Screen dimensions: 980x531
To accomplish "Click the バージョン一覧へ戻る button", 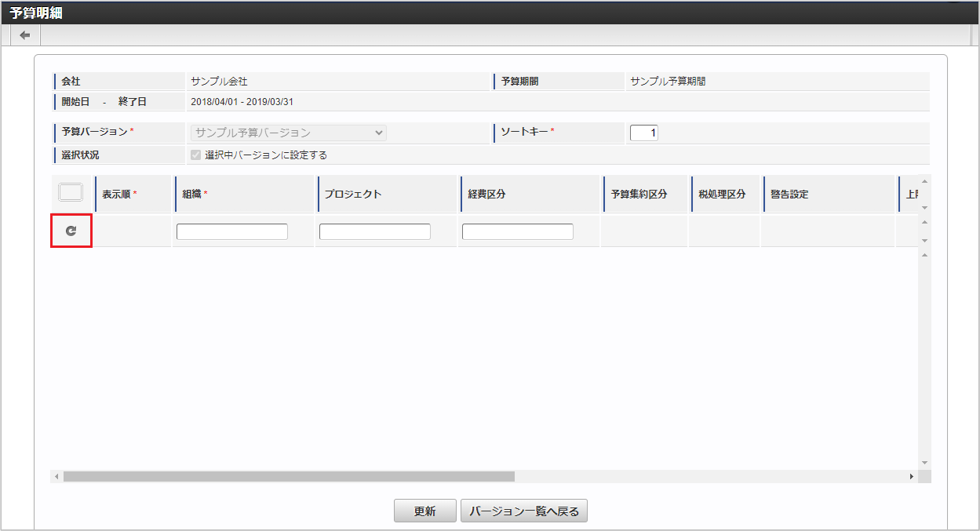I will click(x=524, y=511).
